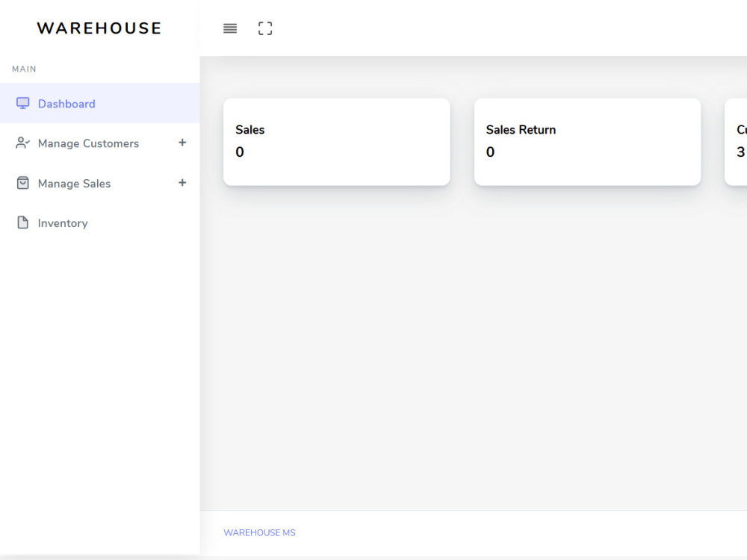Screen dimensions: 747x560
Task: Click the MAIN section label
Action: pyautogui.click(x=25, y=69)
